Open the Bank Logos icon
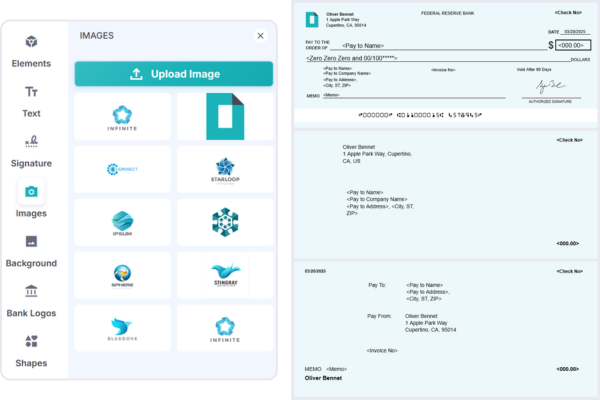This screenshot has height=400, width=600. click(31, 291)
